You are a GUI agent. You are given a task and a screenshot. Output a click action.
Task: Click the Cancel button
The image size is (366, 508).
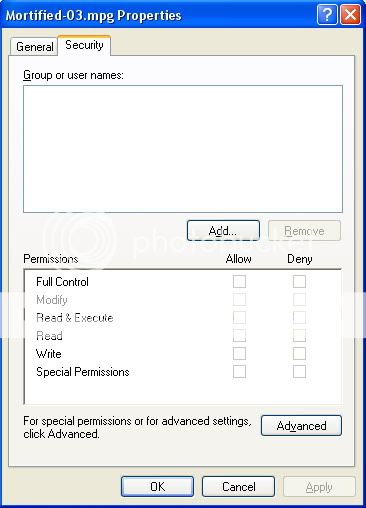click(238, 487)
